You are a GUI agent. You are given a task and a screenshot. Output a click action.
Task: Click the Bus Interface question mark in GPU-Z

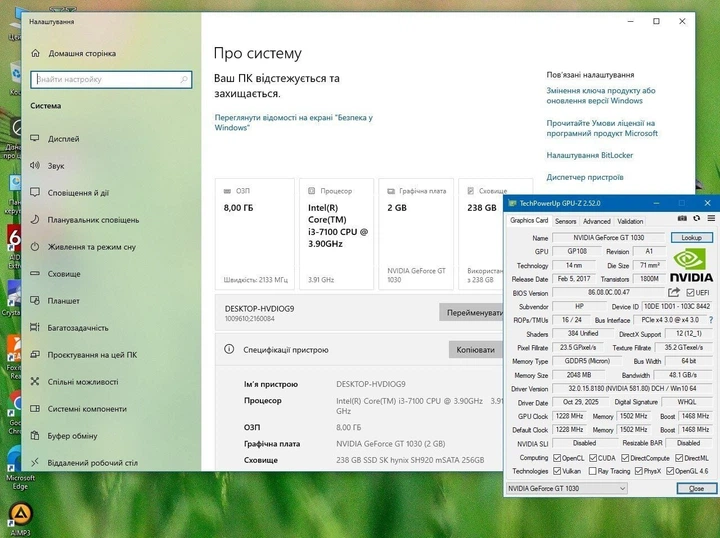click(711, 320)
